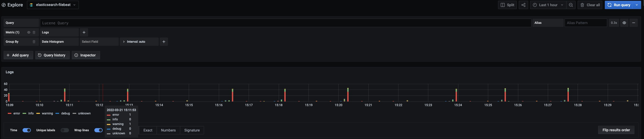Zoom out the time range
This screenshot has height=139, width=644.
(571, 5)
